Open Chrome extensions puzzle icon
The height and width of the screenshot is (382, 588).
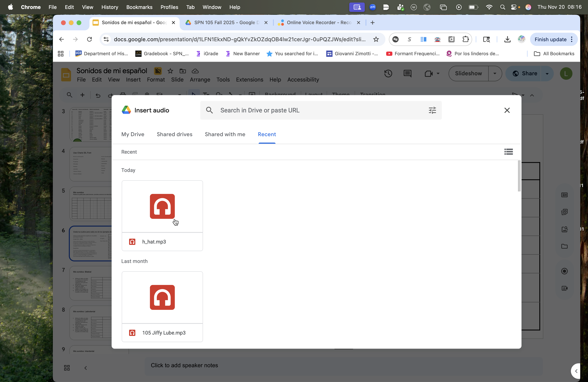click(x=465, y=39)
